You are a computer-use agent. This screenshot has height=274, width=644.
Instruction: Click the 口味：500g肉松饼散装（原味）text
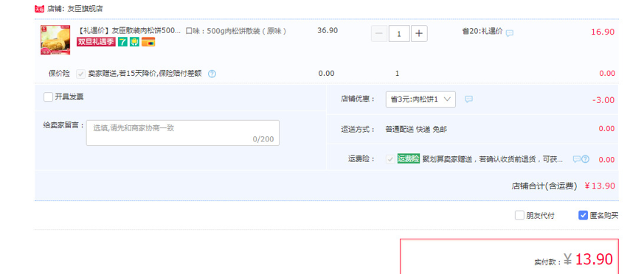coord(236,31)
